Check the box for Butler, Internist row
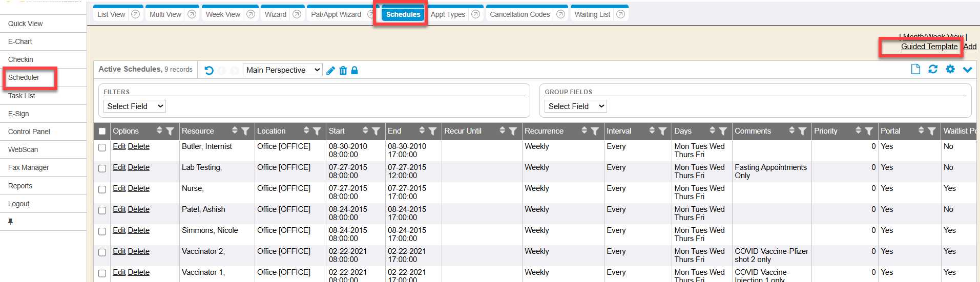This screenshot has height=282, width=980. [102, 147]
